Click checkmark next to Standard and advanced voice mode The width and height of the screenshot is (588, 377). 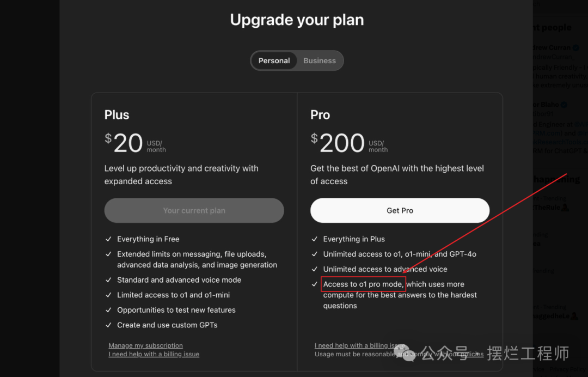109,280
